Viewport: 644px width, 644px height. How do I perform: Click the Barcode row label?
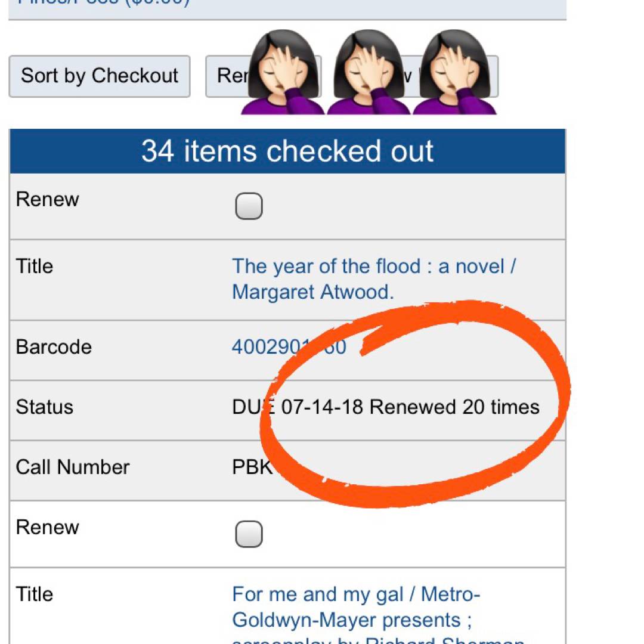tap(54, 347)
